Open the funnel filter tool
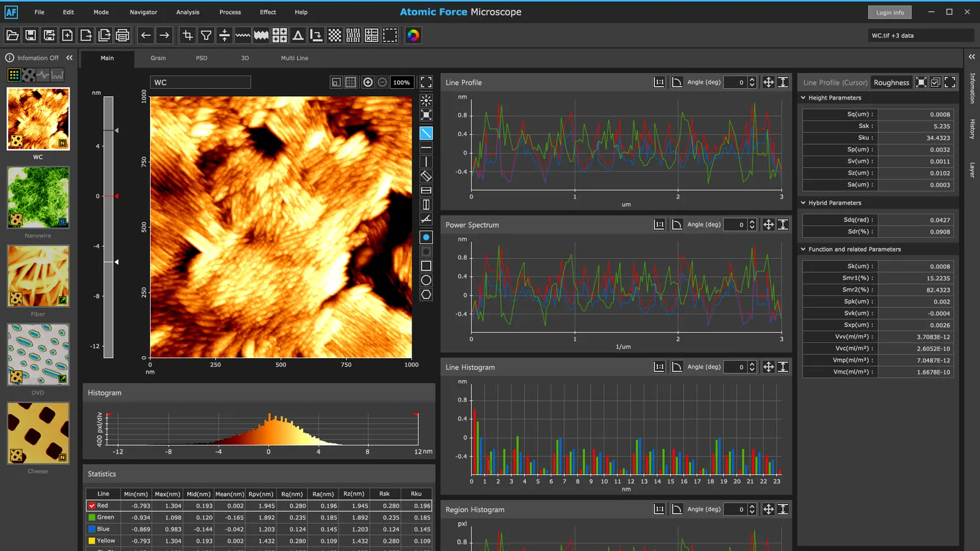The height and width of the screenshot is (551, 980). point(206,36)
